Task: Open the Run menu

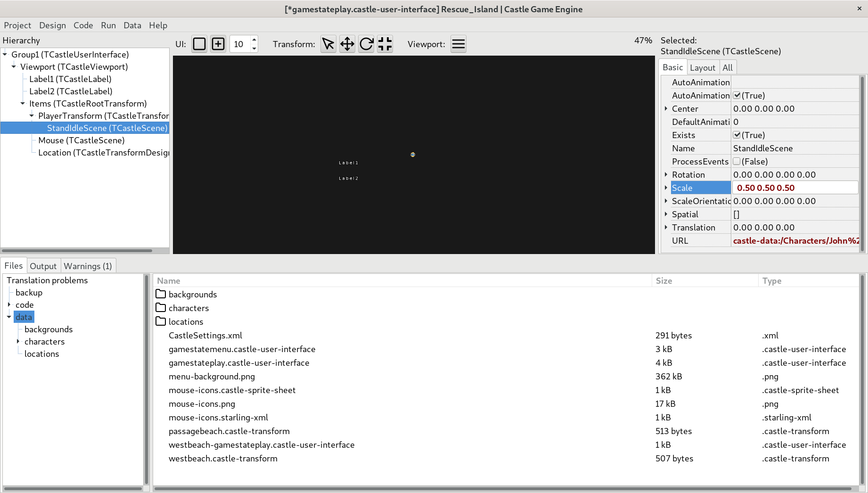Action: coord(108,25)
